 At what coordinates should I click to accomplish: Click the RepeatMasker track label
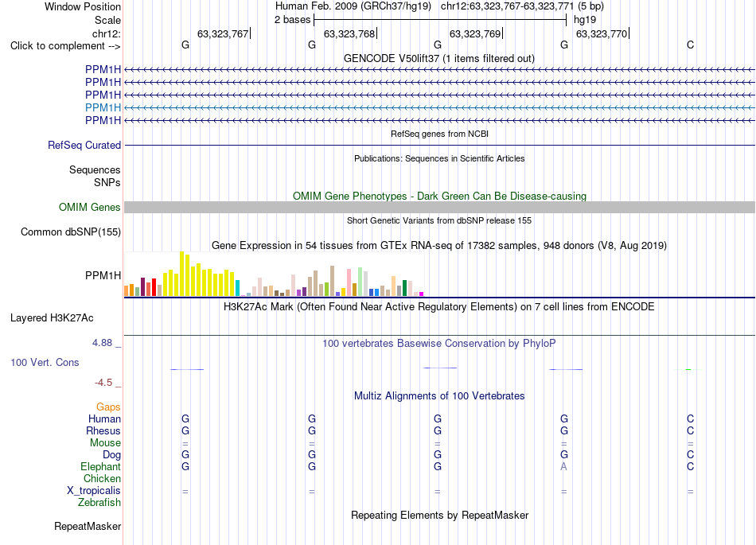tap(88, 526)
